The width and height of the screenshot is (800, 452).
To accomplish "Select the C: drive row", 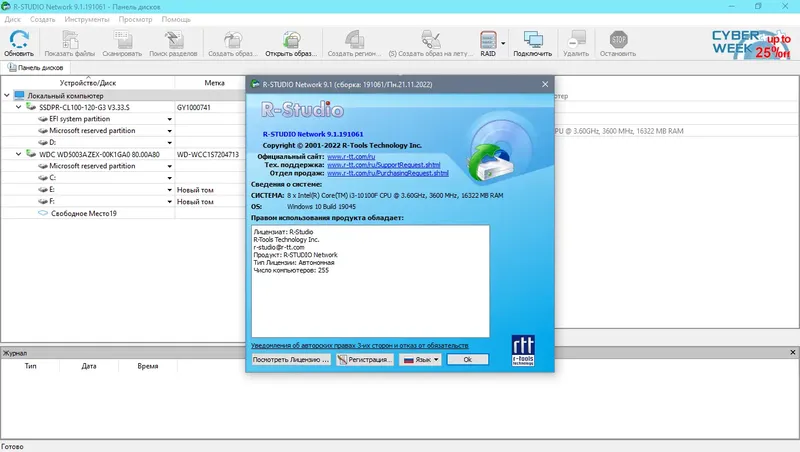I will 53,178.
